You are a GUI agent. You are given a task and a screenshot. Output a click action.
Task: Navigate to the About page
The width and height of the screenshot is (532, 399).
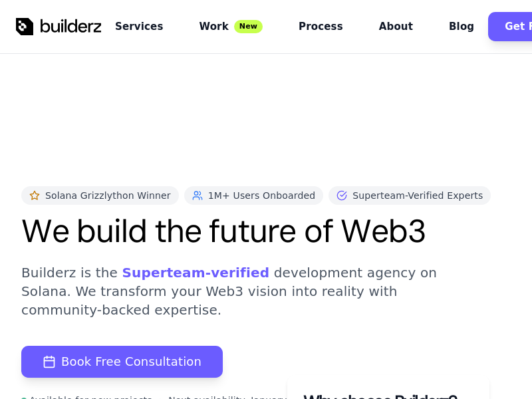(x=396, y=27)
